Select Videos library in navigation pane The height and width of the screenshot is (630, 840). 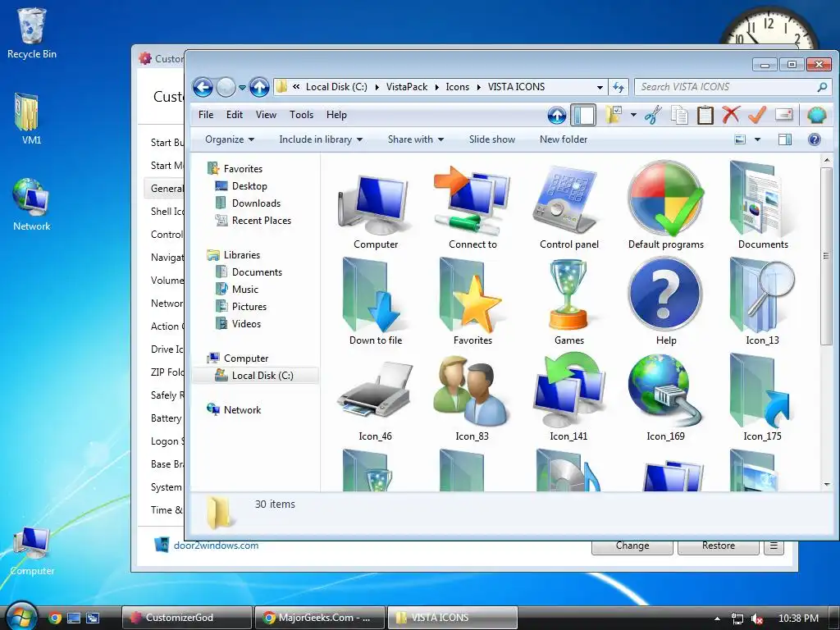[x=246, y=323]
